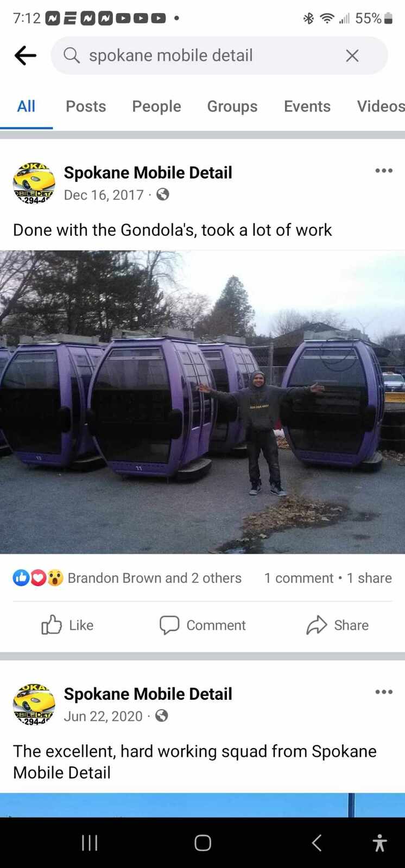Screen dimensions: 405x868
Task: Comment on the Gondola's post
Action: [x=202, y=625]
